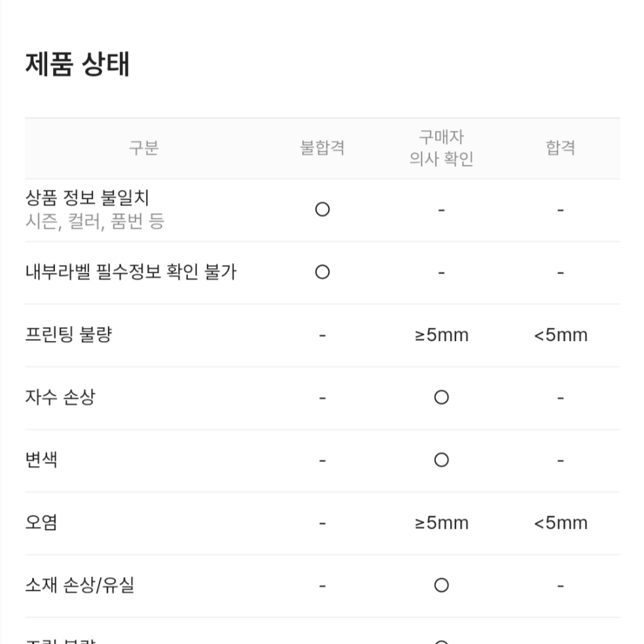This screenshot has height=644, width=644.
Task: Click ≥5mm value in 프린팅 불량 row
Action: pyautogui.click(x=442, y=335)
